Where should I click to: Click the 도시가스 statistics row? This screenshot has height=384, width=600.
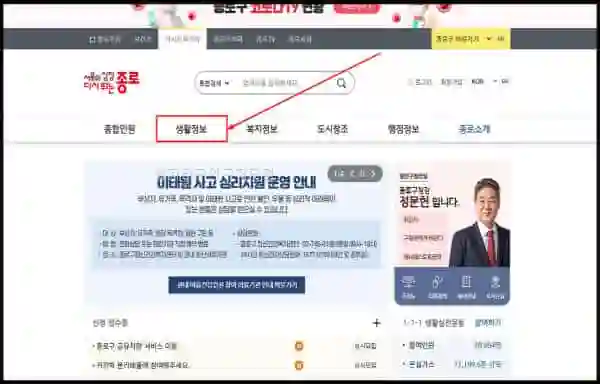(x=452, y=364)
